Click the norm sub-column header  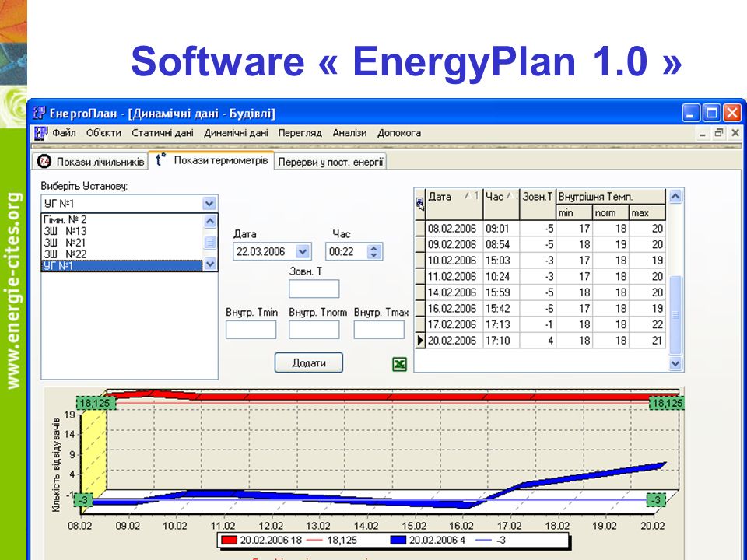(x=610, y=212)
